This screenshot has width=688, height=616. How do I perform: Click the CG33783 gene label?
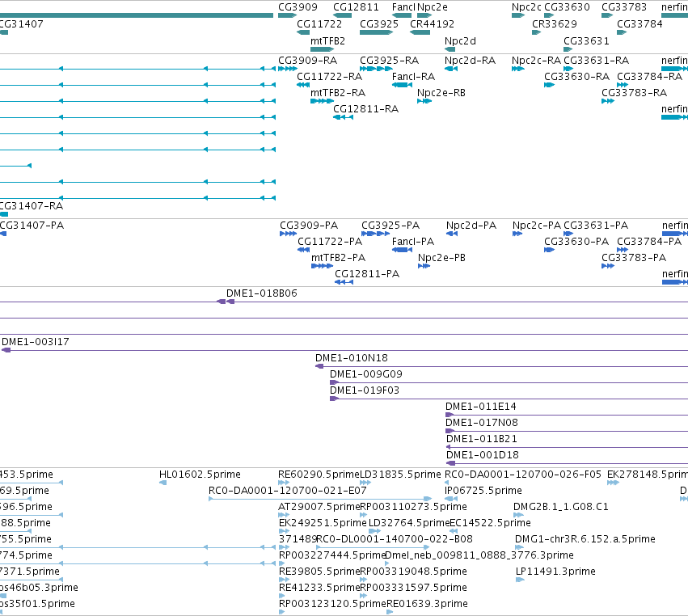coord(624,7)
